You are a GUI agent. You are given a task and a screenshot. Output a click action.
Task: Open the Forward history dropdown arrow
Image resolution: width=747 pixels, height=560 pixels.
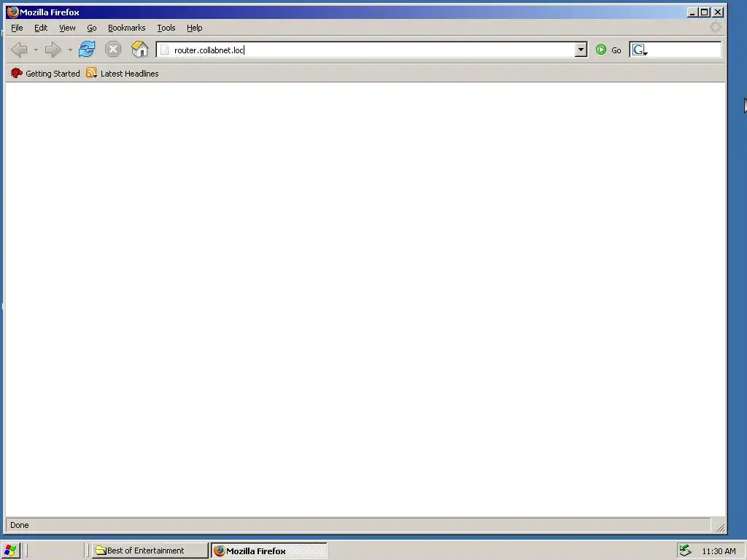(70, 50)
